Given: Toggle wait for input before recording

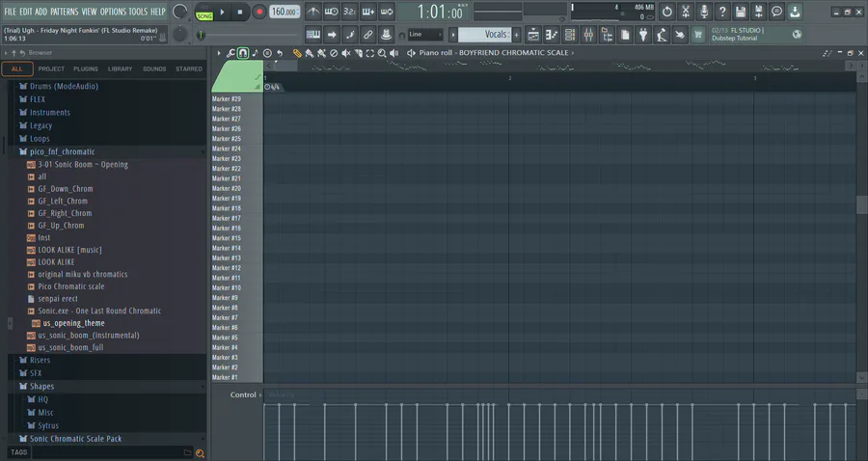Looking at the screenshot, I should (x=331, y=11).
